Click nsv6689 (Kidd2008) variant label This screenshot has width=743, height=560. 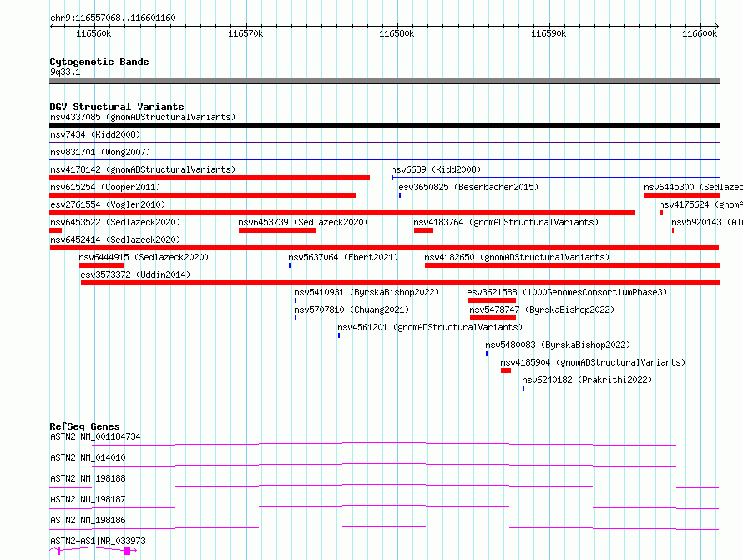click(436, 169)
